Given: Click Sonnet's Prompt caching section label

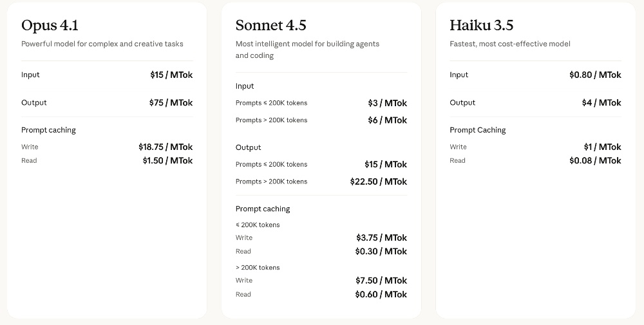Looking at the screenshot, I should 263,209.
